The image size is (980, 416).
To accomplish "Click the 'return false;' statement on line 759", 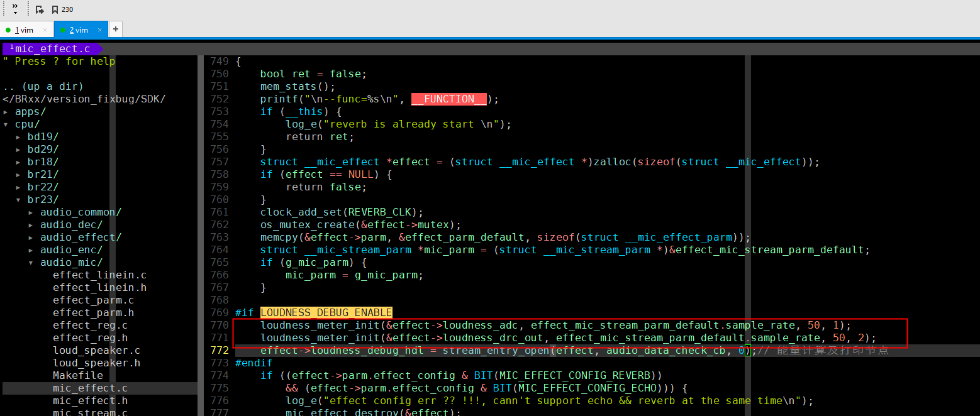I will click(326, 187).
